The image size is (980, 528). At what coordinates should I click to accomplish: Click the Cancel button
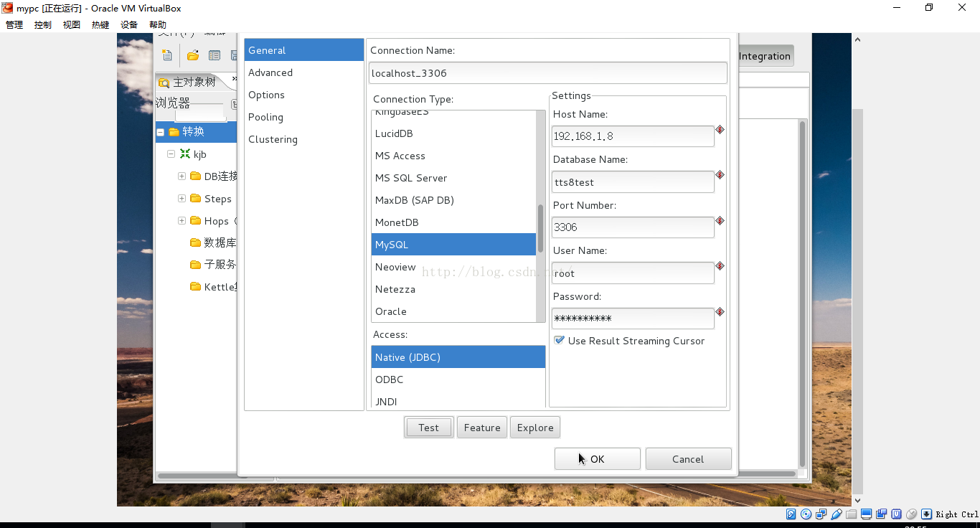pos(688,459)
